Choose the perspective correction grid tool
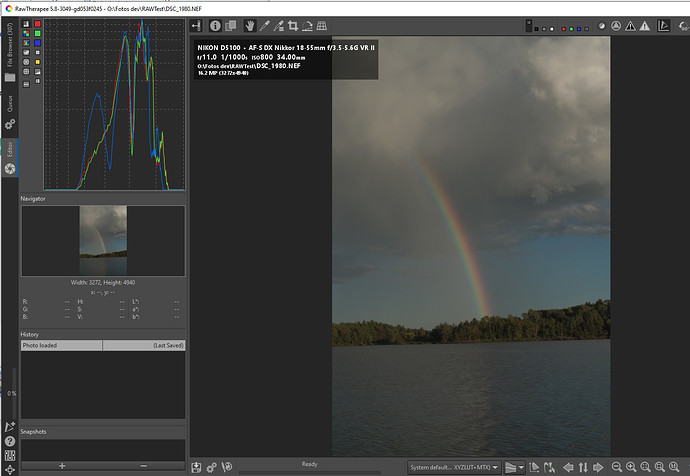This screenshot has width=690, height=476. pos(323,25)
